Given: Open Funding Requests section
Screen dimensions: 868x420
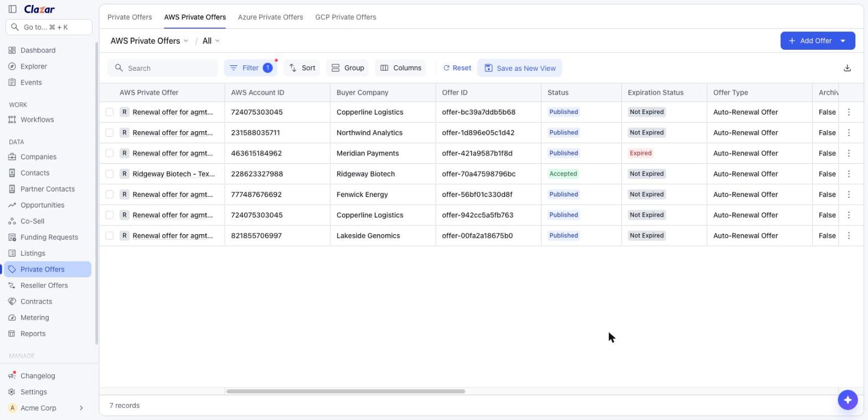Looking at the screenshot, I should tap(48, 237).
